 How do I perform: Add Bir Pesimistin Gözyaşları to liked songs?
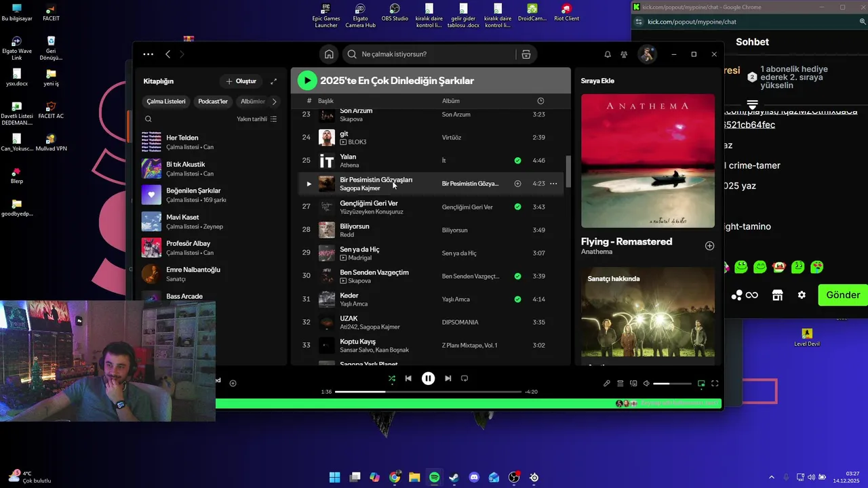pos(517,184)
